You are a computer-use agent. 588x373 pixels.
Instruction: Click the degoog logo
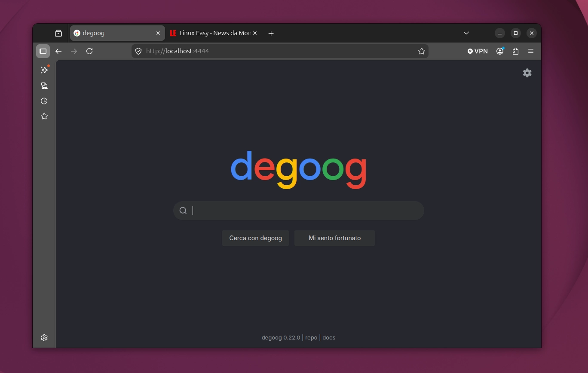(x=299, y=169)
